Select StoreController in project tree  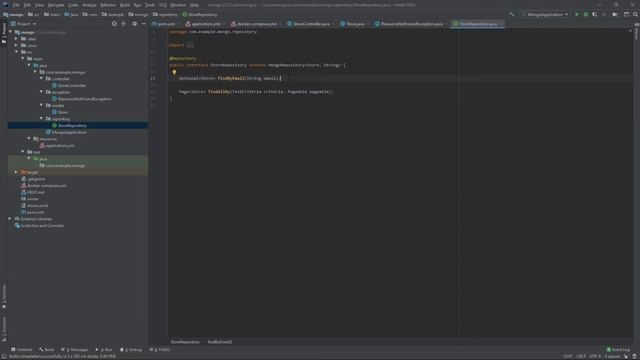click(72, 85)
